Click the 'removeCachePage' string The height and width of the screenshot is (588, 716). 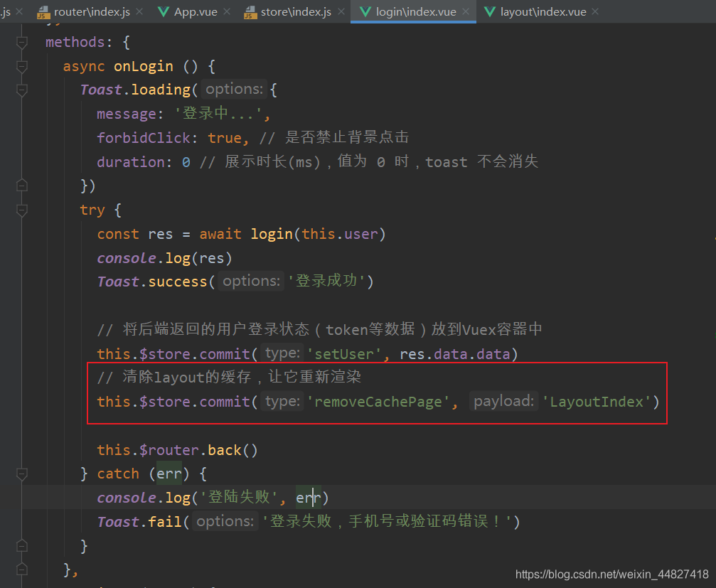pyautogui.click(x=378, y=402)
